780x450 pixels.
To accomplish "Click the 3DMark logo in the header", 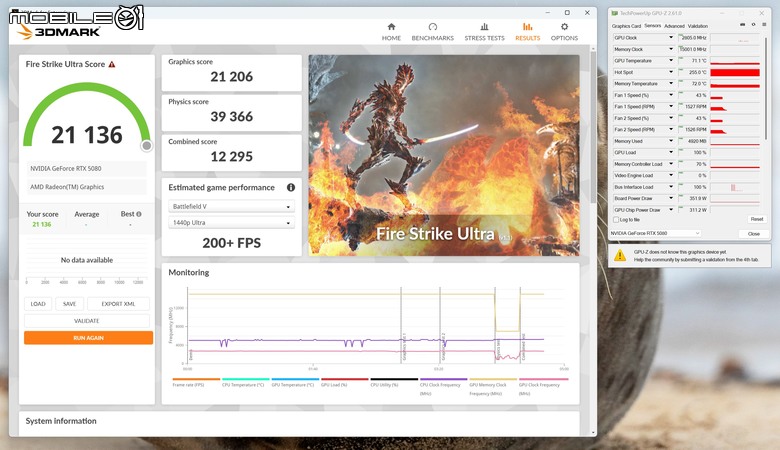I will click(58, 32).
